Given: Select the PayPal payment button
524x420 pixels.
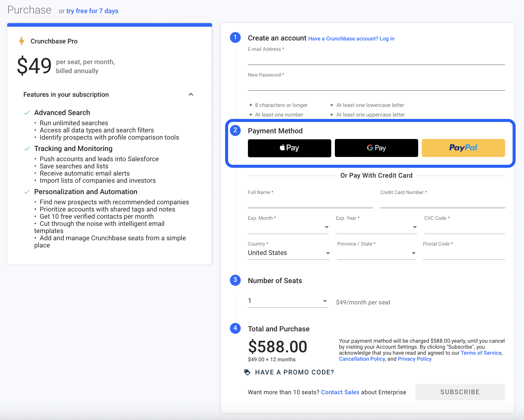Looking at the screenshot, I should point(463,148).
